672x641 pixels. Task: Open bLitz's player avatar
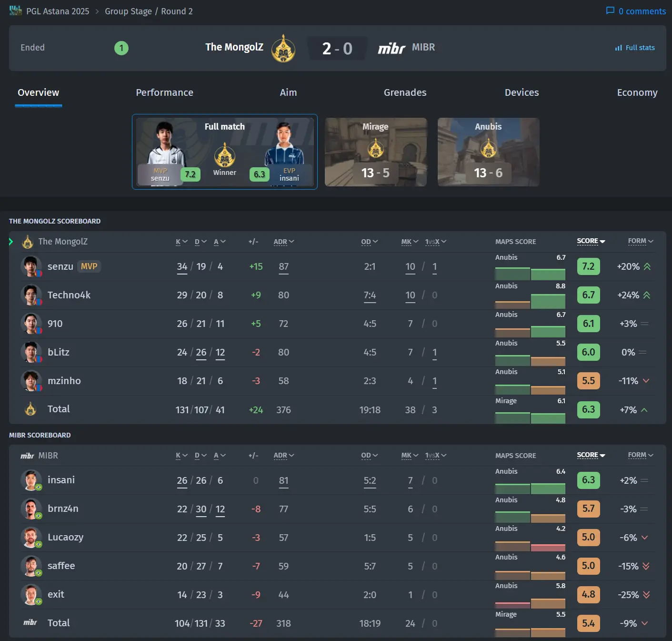click(31, 352)
